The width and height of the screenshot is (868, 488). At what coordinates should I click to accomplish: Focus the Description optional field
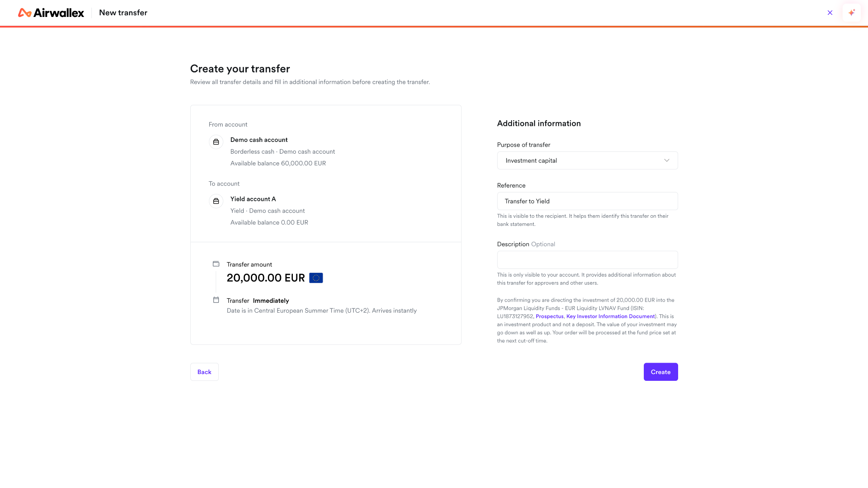click(587, 260)
